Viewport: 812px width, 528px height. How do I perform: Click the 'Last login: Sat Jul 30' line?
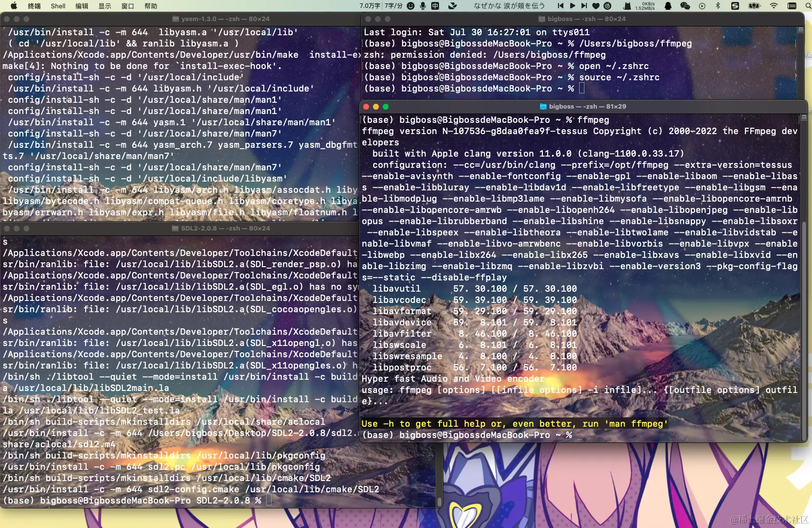[x=476, y=32]
